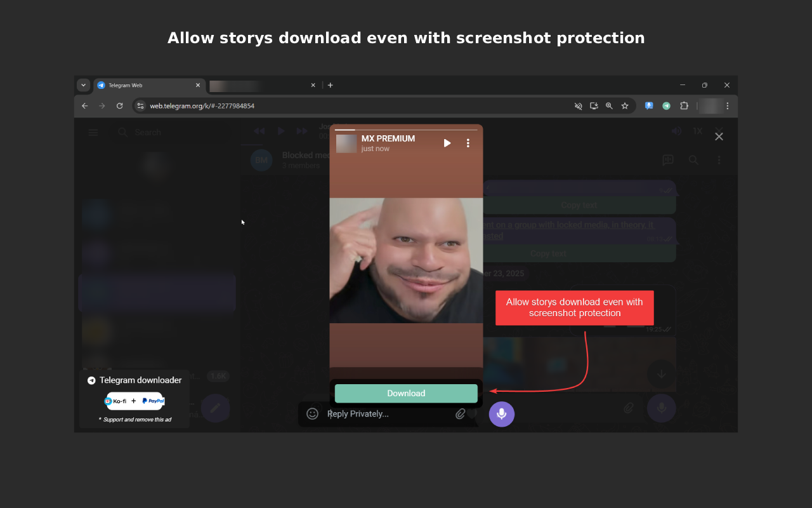Start a new message with the pencil compose button
This screenshot has height=508, width=812.
[x=216, y=408]
